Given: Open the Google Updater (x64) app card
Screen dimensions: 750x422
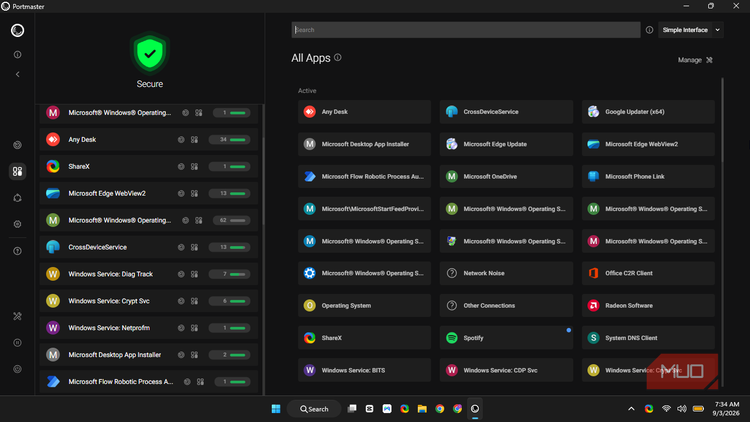Looking at the screenshot, I should (x=648, y=112).
